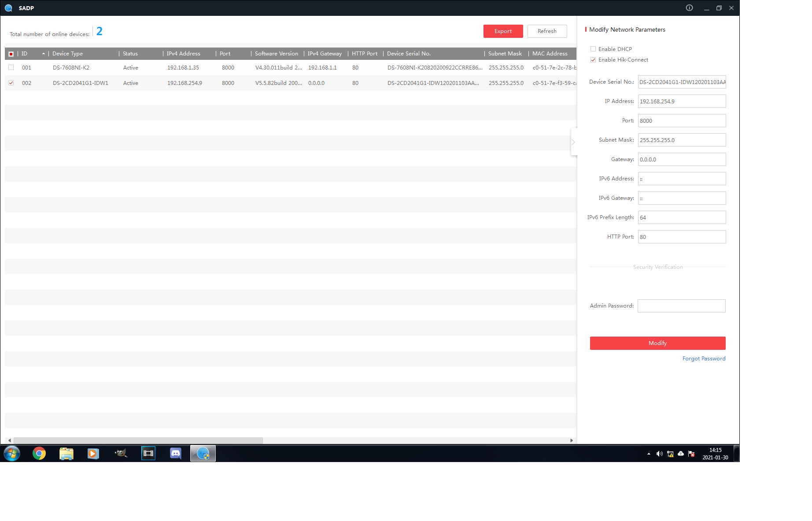This screenshot has height=521, width=812.
Task: Toggle the Enable Hik-Connect checkbox
Action: pos(593,60)
